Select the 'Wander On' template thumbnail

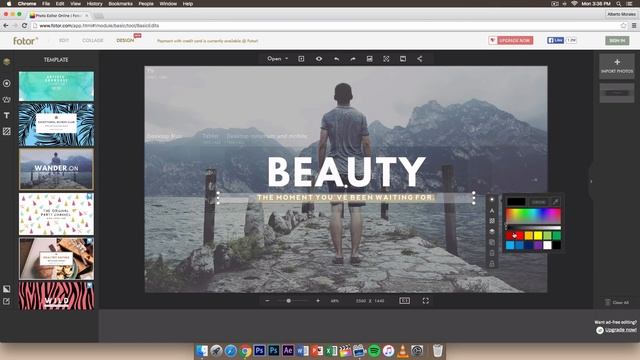pyautogui.click(x=56, y=169)
